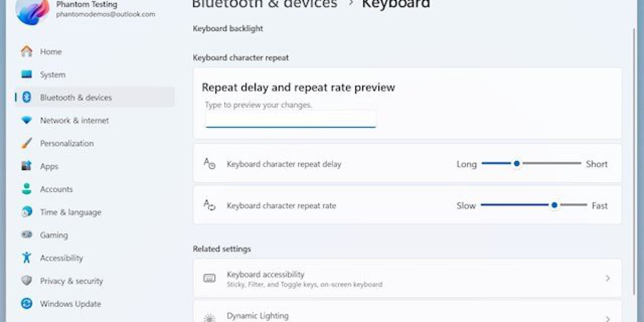Image resolution: width=644 pixels, height=322 pixels.
Task: Click the Apps icon in sidebar
Action: tap(26, 166)
